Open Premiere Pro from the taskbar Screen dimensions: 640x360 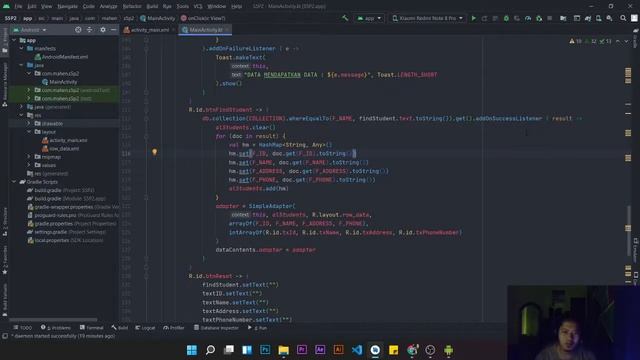coord(302,350)
